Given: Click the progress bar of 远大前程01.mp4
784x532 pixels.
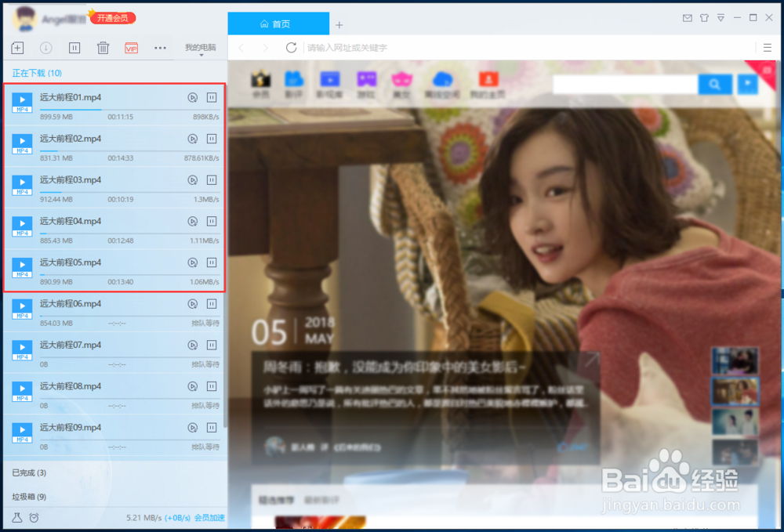Looking at the screenshot, I should click(x=129, y=110).
